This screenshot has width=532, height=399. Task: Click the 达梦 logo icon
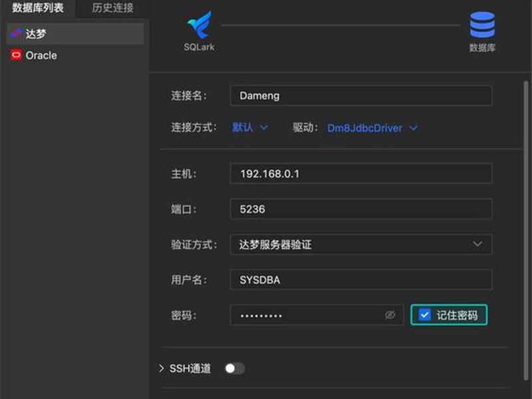click(16, 33)
